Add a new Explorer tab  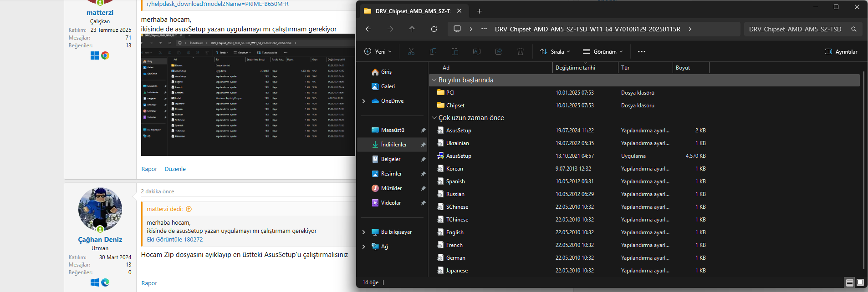479,11
